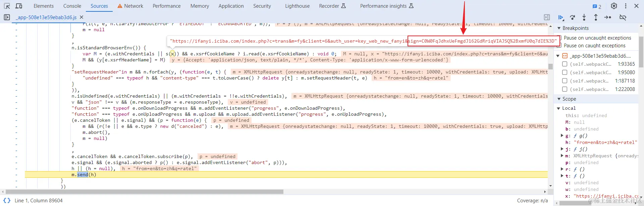Image resolution: width=644 pixels, height=206 pixels.
Task: Select the _app-508e13e59ebab3d6.js file tab
Action: click(47, 17)
